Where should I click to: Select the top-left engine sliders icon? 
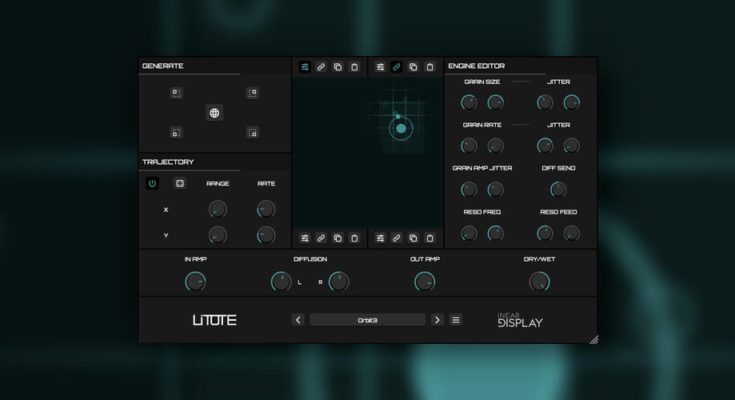304,67
